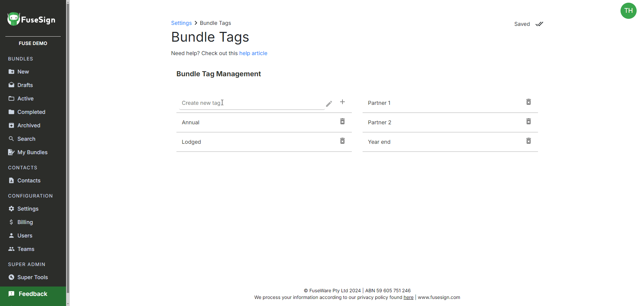Image resolution: width=644 pixels, height=306 pixels.
Task: Go back to Settings via breadcrumb
Action: (x=181, y=23)
